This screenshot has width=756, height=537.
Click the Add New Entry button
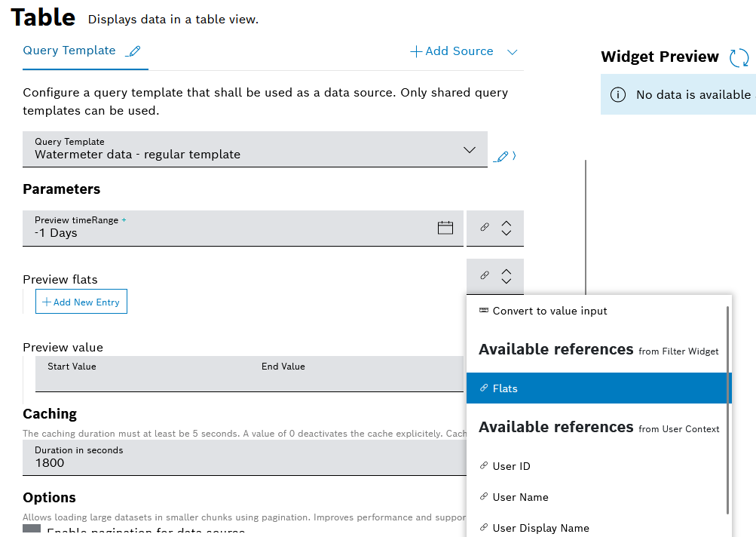(x=81, y=302)
